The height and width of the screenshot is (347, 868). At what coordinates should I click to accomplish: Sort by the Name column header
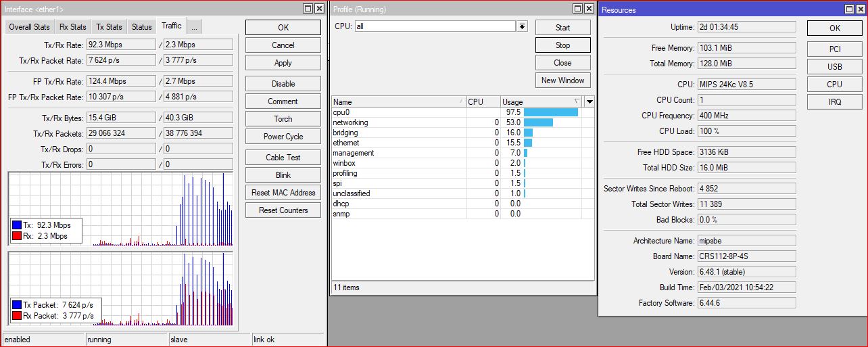[399, 102]
